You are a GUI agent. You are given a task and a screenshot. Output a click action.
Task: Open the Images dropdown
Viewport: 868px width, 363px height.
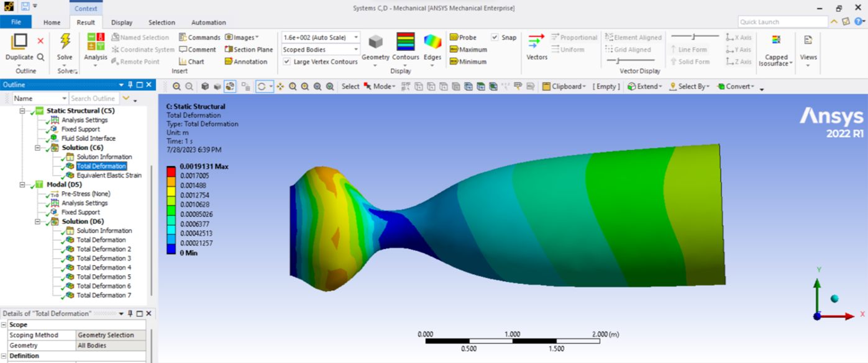242,38
